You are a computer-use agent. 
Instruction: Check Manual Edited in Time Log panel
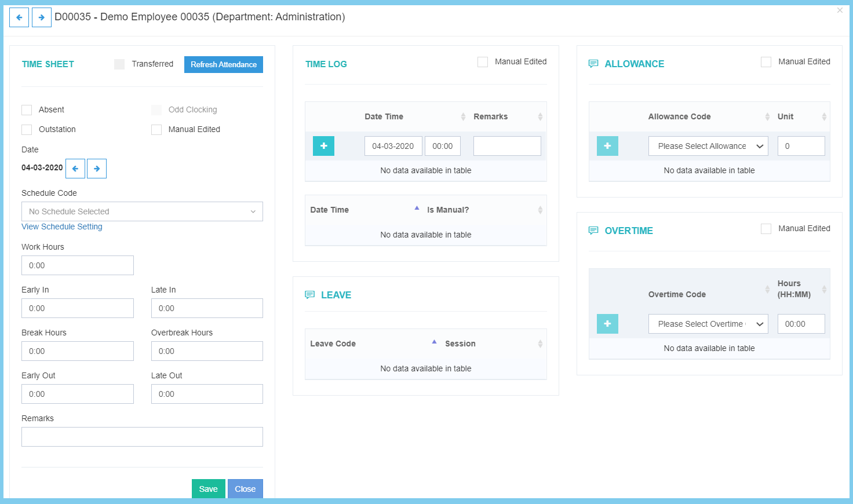(483, 62)
